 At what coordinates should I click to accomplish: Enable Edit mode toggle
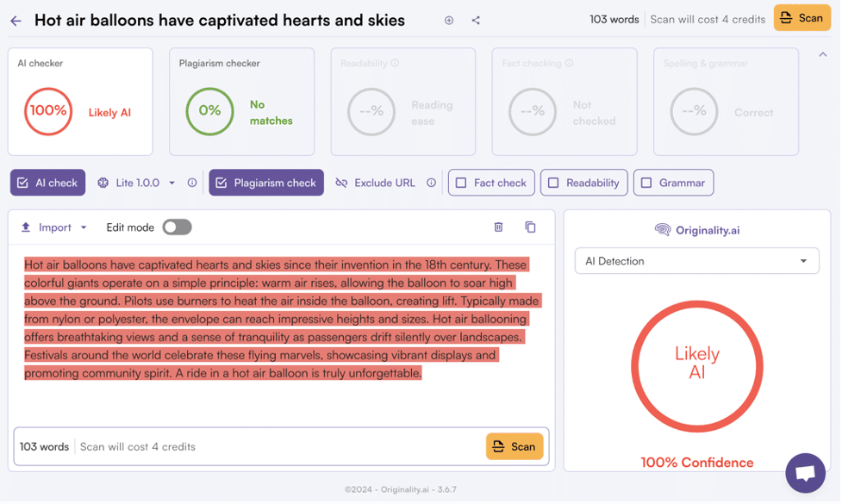pos(178,227)
